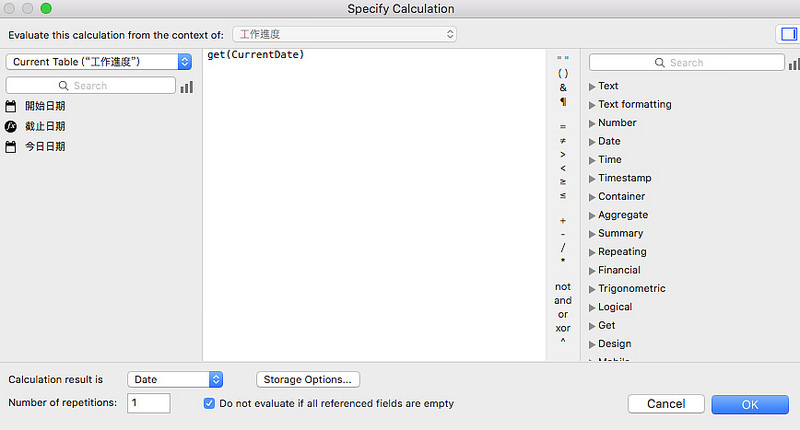The height and width of the screenshot is (430, 800).
Task: Insert the and logical operator
Action: pyautogui.click(x=563, y=300)
